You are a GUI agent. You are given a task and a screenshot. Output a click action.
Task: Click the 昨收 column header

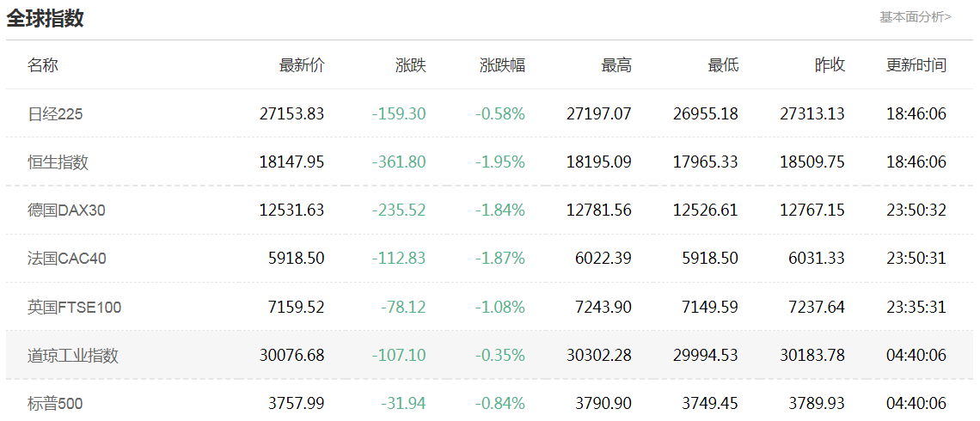[830, 65]
